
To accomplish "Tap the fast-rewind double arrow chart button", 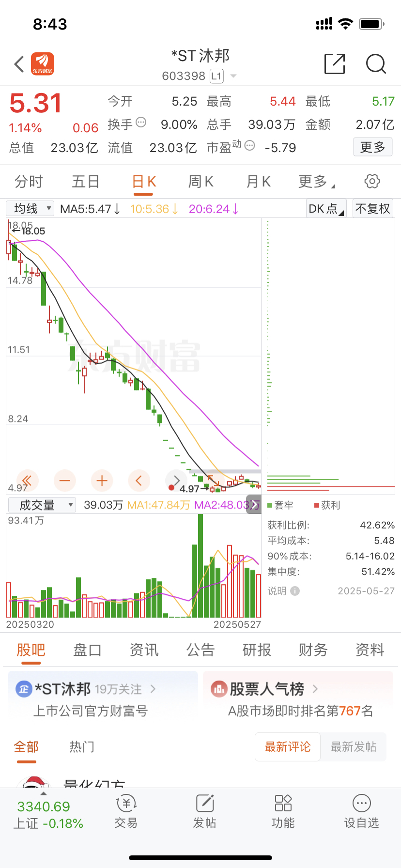I will (x=27, y=480).
